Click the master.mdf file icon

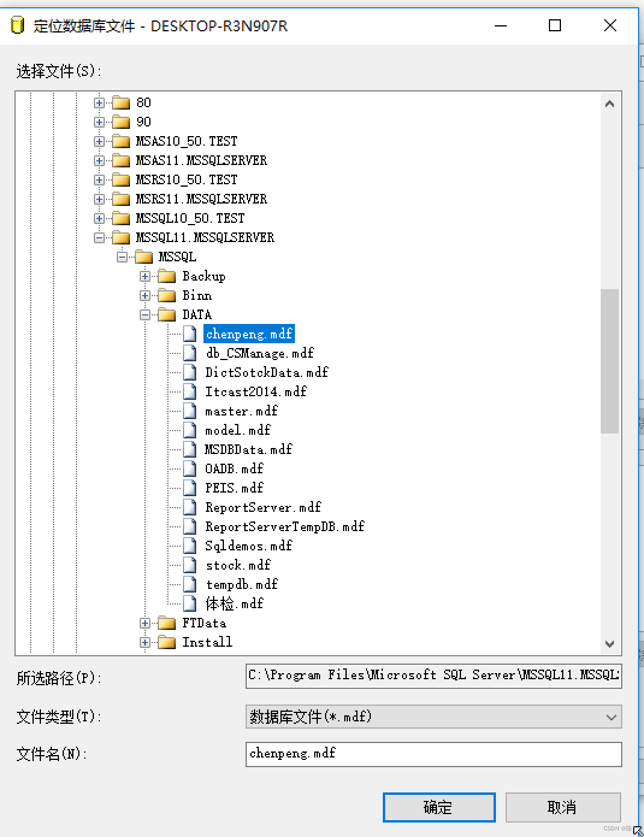coord(190,411)
